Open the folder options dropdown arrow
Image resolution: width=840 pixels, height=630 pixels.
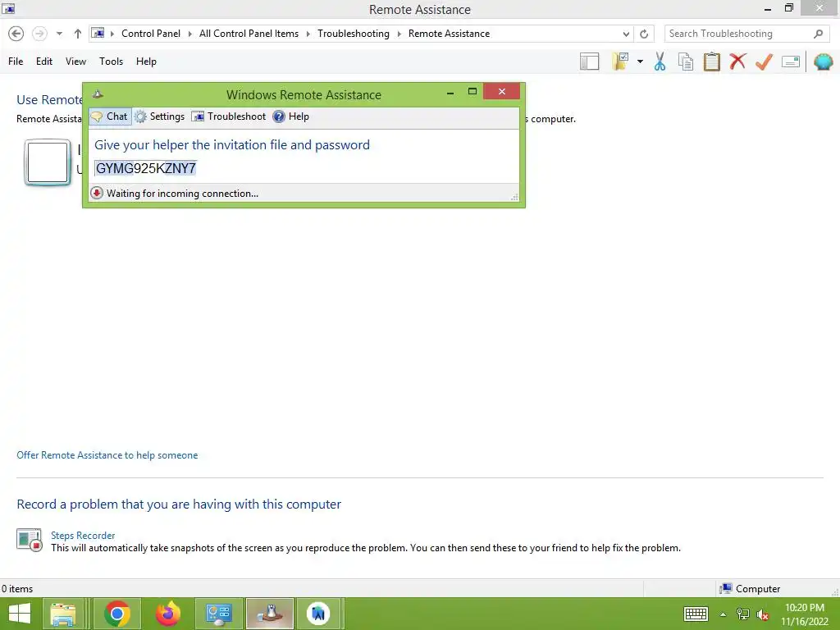(640, 62)
